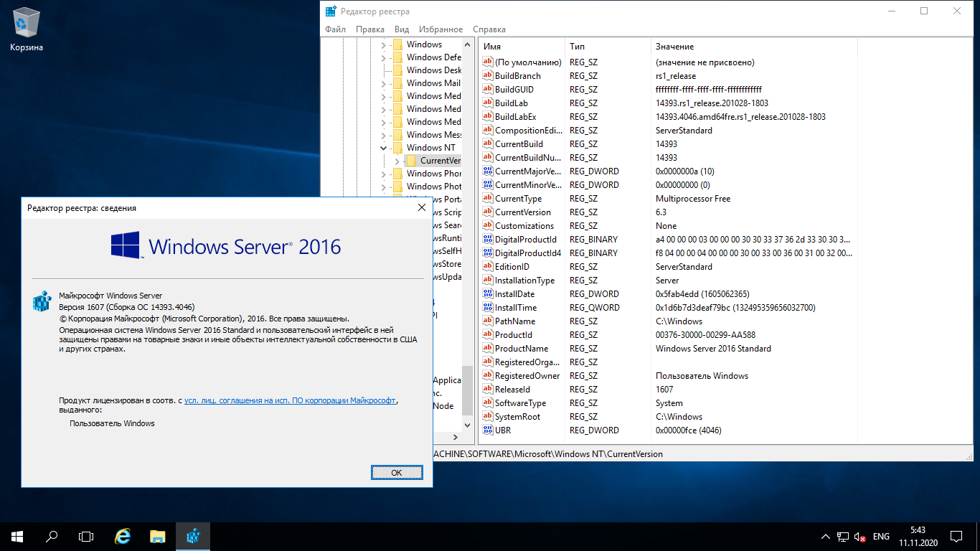Select the ProductId value row

[x=667, y=335]
